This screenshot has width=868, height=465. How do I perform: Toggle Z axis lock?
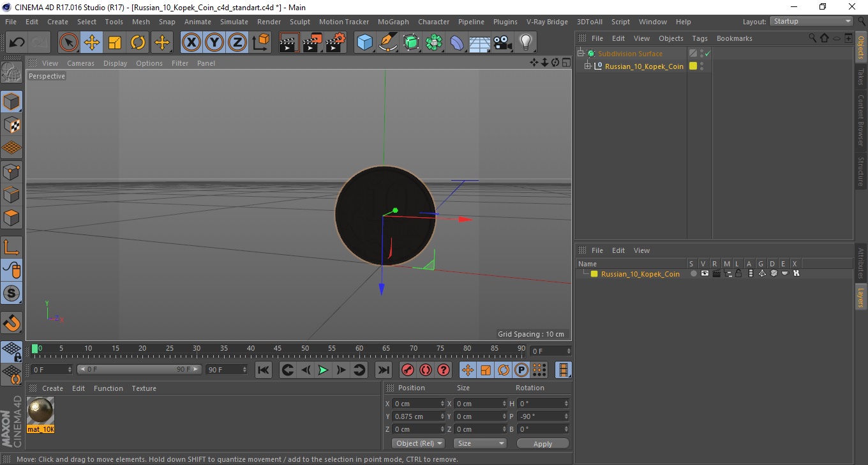coord(237,43)
